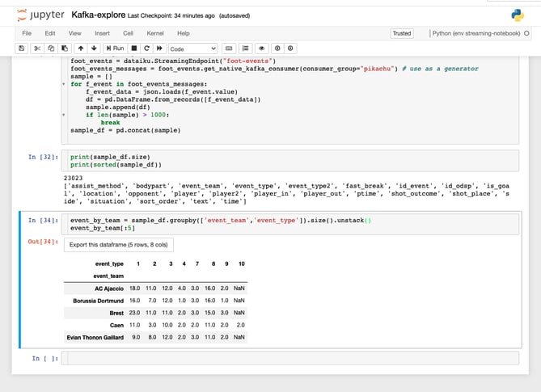Select the In [34] cell prompt

43,221
